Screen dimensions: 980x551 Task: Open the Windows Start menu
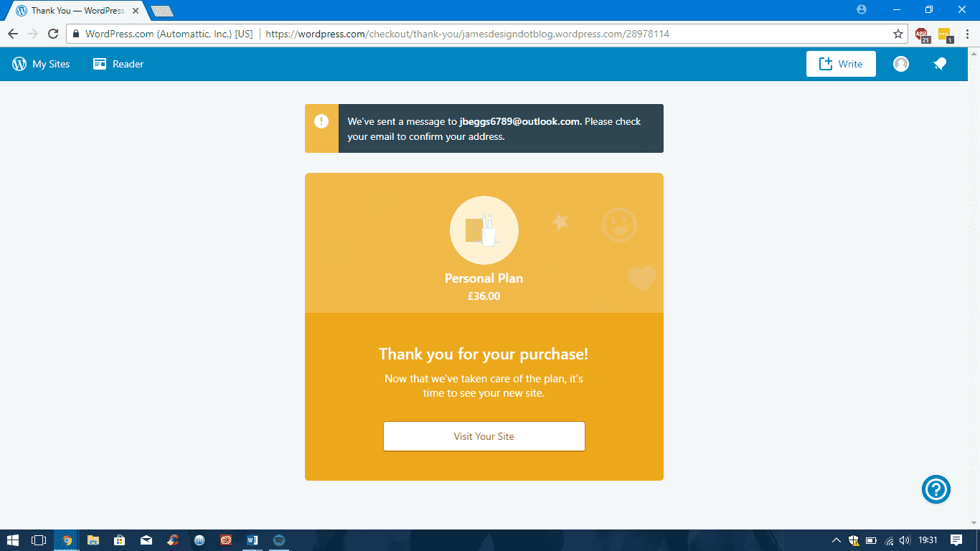(x=12, y=540)
